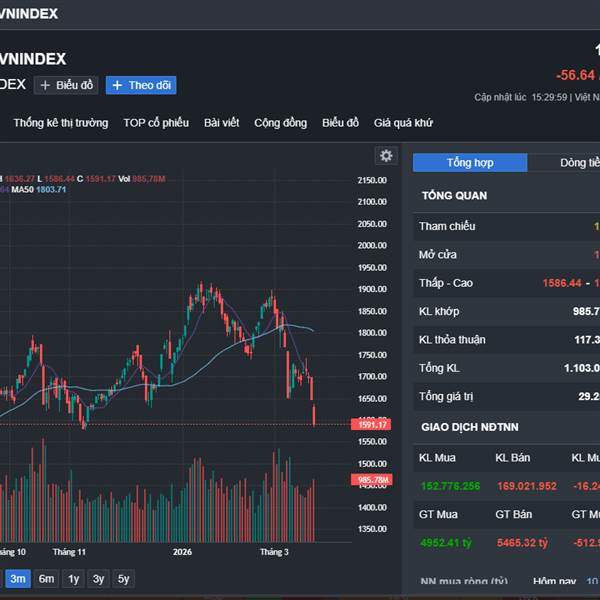Click the Tổng KL row

tap(507, 368)
